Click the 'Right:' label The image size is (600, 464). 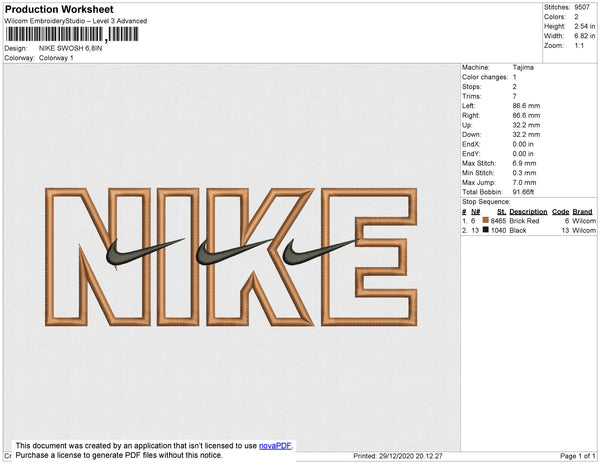pyautogui.click(x=471, y=116)
